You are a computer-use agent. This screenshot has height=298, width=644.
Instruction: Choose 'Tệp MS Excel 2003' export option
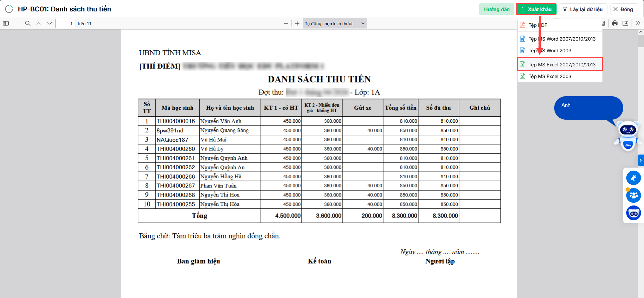pyautogui.click(x=560, y=76)
